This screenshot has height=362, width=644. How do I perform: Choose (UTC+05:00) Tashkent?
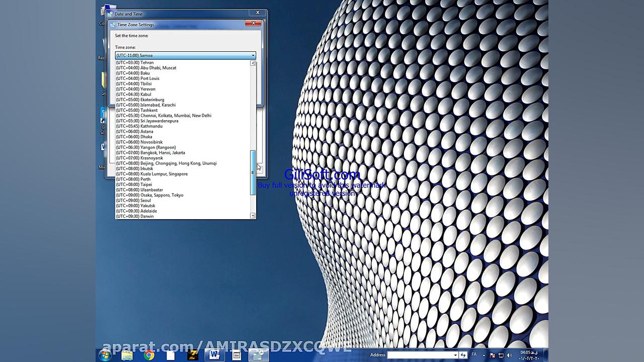(183, 110)
